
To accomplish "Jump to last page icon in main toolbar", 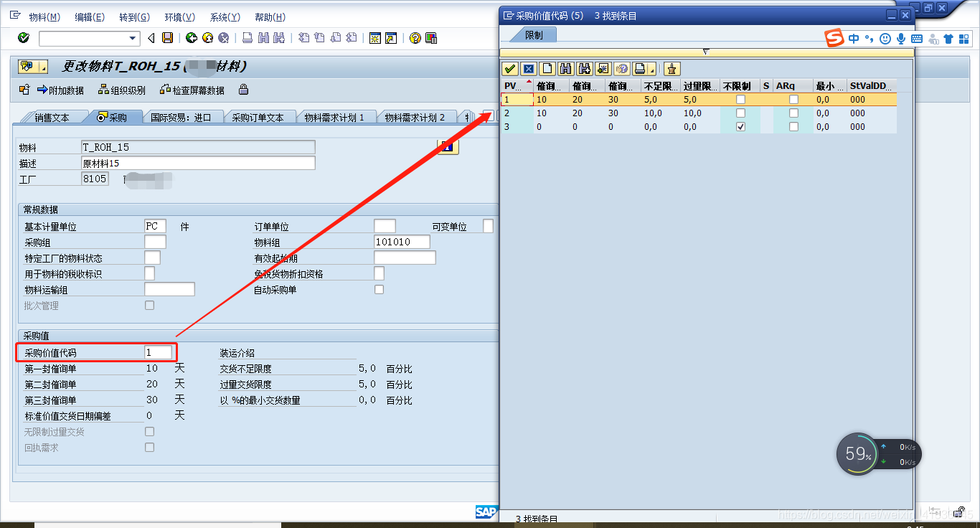I will pos(352,38).
